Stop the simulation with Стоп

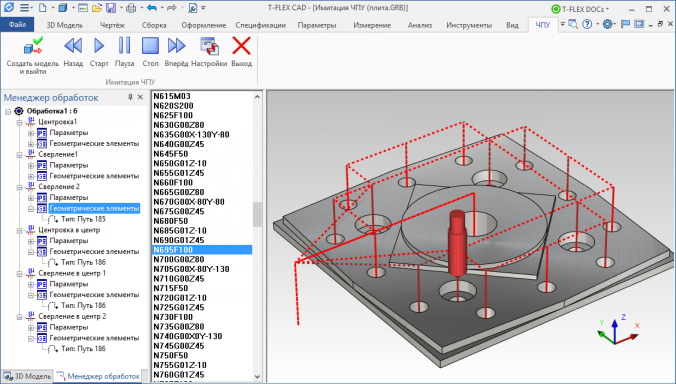pyautogui.click(x=150, y=46)
